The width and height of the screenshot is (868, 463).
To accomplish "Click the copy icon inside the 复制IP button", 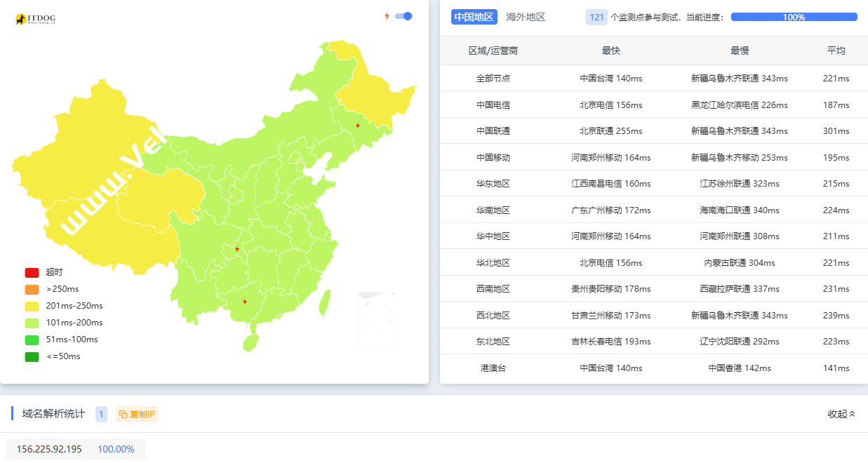I will [123, 414].
